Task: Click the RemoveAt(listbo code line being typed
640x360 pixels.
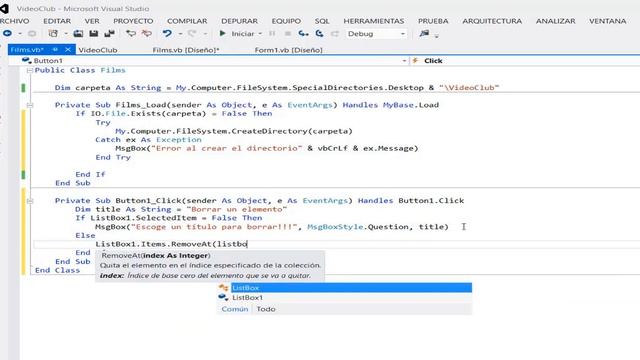Action: pyautogui.click(x=171, y=244)
